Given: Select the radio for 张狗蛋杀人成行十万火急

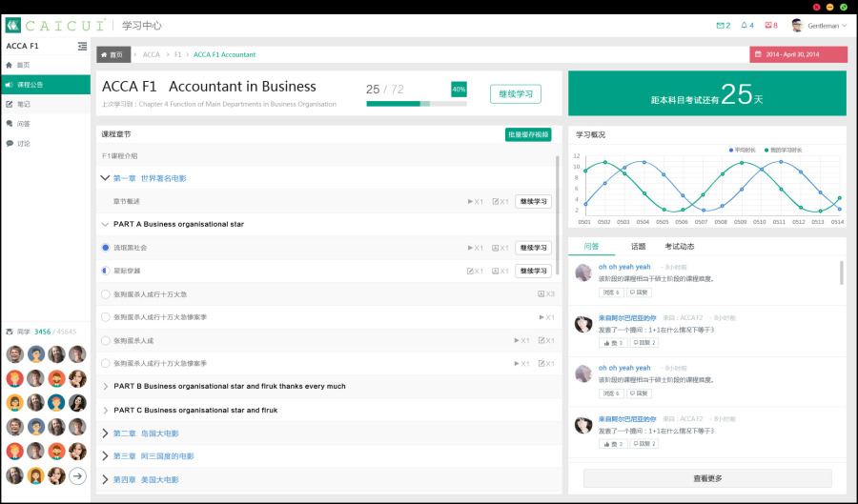Looking at the screenshot, I should (106, 294).
